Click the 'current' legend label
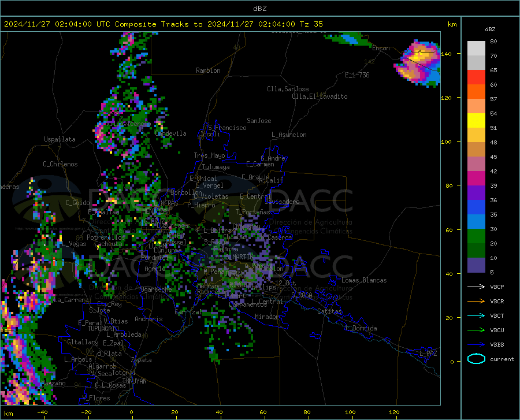Screen dimensions: 520x420 [x=502, y=359]
